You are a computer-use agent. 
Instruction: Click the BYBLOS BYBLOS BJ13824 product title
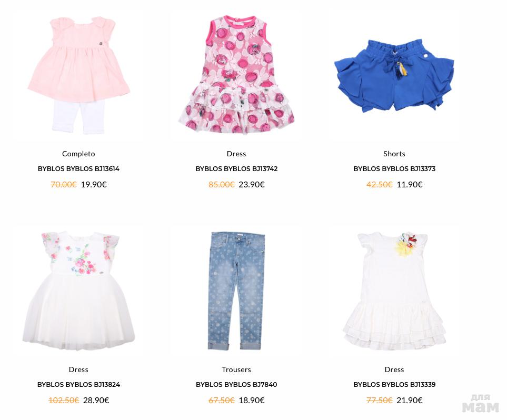click(x=78, y=385)
